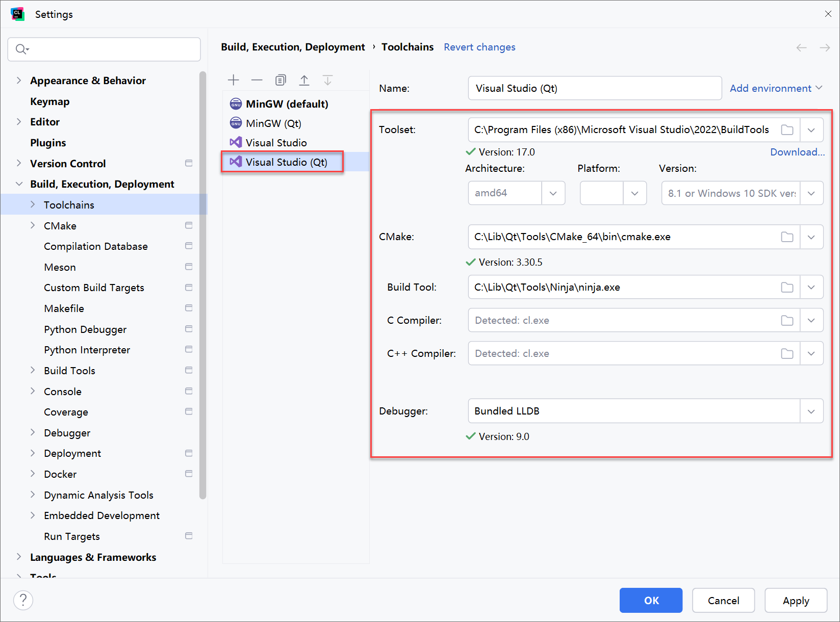The height and width of the screenshot is (622, 840).
Task: Open the Windows SDK Version dropdown
Action: [x=811, y=193]
